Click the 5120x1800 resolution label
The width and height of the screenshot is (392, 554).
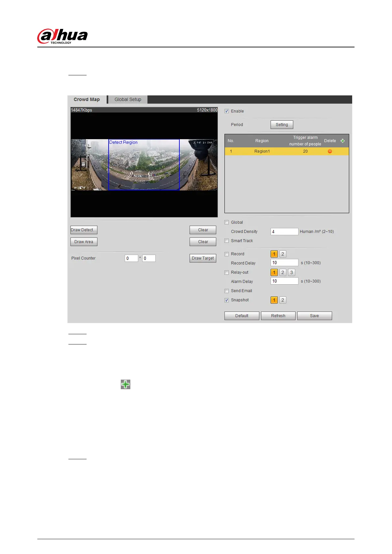[207, 110]
